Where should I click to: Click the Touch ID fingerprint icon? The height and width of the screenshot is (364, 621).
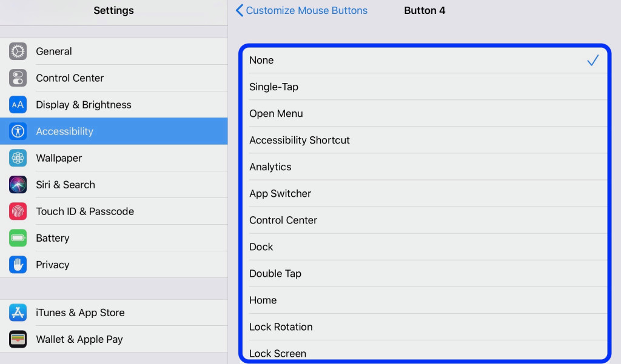pyautogui.click(x=18, y=211)
